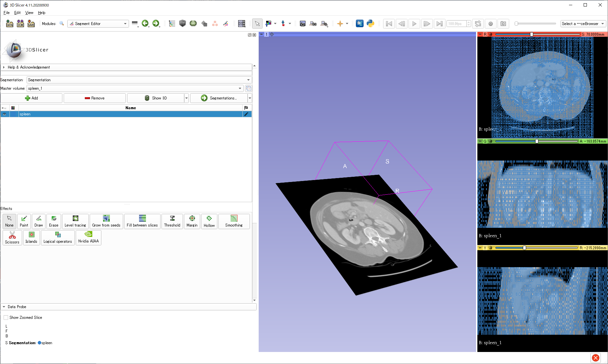Viewport: 608px width, 364px height.
Task: Select the Logical operators effect
Action: [58, 238]
